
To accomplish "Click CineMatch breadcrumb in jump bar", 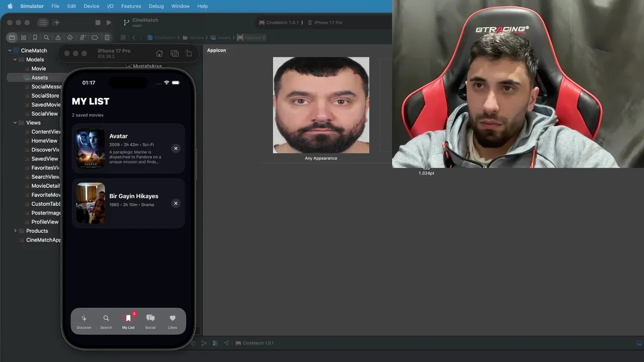I will (x=162, y=38).
